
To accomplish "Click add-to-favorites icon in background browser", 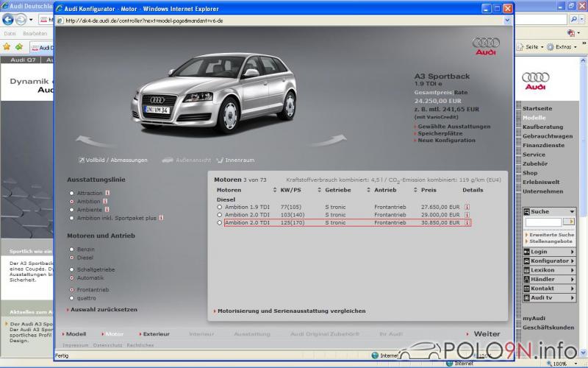I will pos(19,47).
